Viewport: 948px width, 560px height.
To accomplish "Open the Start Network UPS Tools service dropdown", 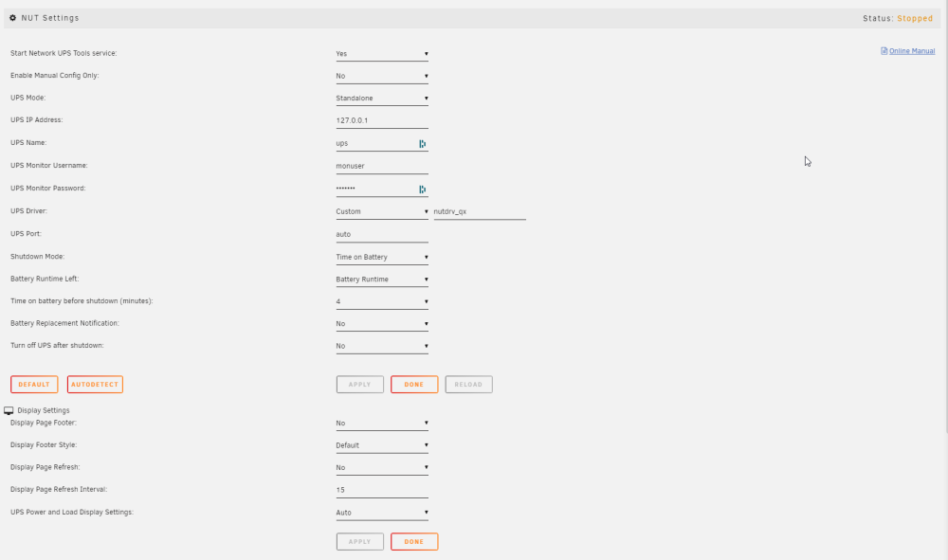I will coord(382,54).
